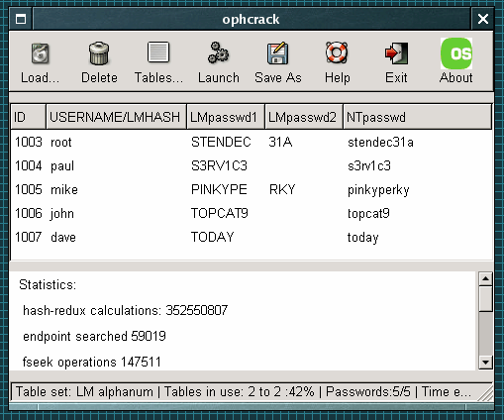Screen dimensions: 504x420
Task: Click the TODAY LM password cell
Action: [x=213, y=237]
